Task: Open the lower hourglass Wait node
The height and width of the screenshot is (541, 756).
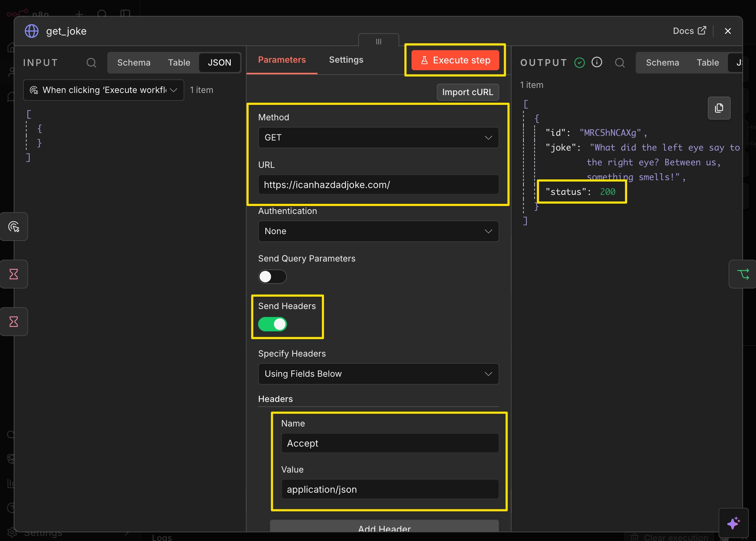Action: (x=14, y=322)
